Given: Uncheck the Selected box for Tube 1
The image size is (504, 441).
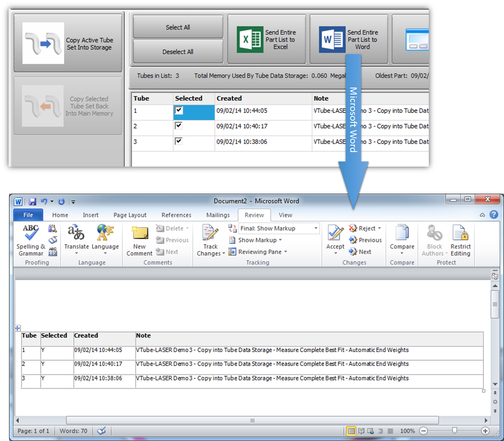Looking at the screenshot, I should (179, 111).
